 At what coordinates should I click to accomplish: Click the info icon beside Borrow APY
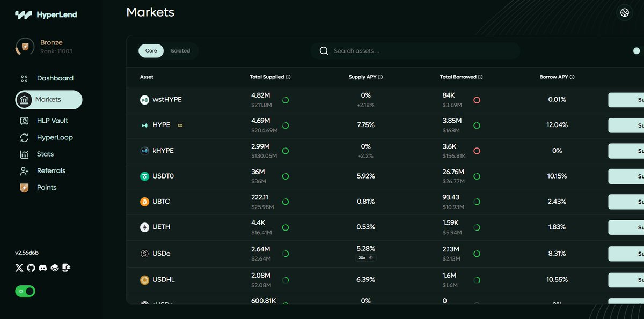pyautogui.click(x=572, y=77)
